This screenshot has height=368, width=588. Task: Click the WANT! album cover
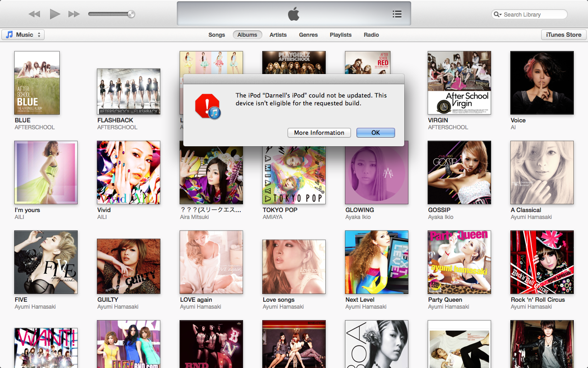coord(46,348)
